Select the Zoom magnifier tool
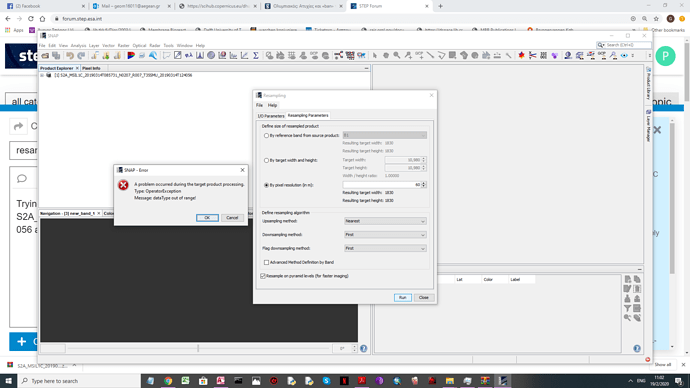690x388 pixels. (397, 55)
